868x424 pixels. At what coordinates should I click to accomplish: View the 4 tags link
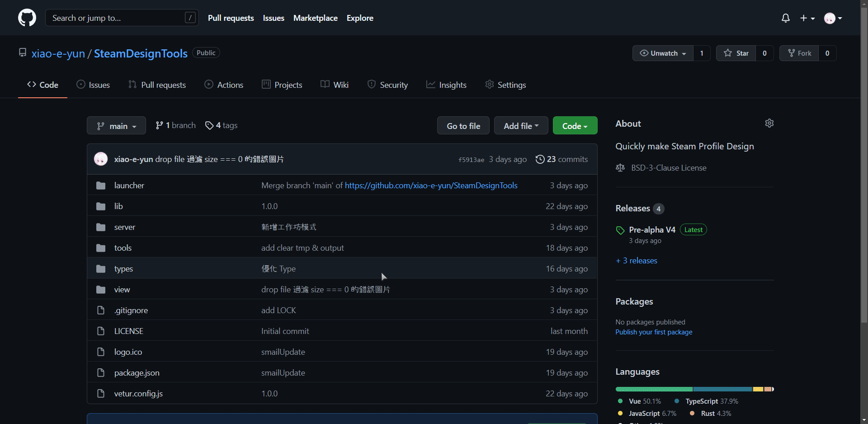(221, 125)
